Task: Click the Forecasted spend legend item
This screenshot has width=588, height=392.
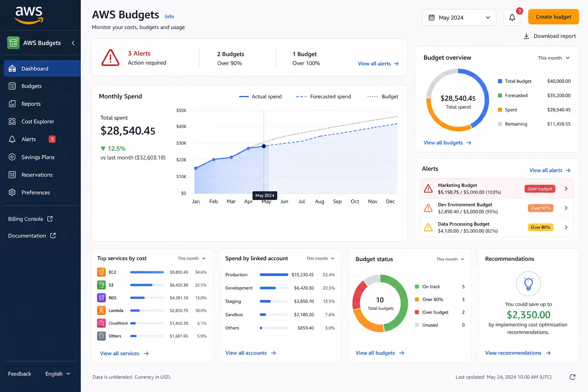Action: coord(323,96)
